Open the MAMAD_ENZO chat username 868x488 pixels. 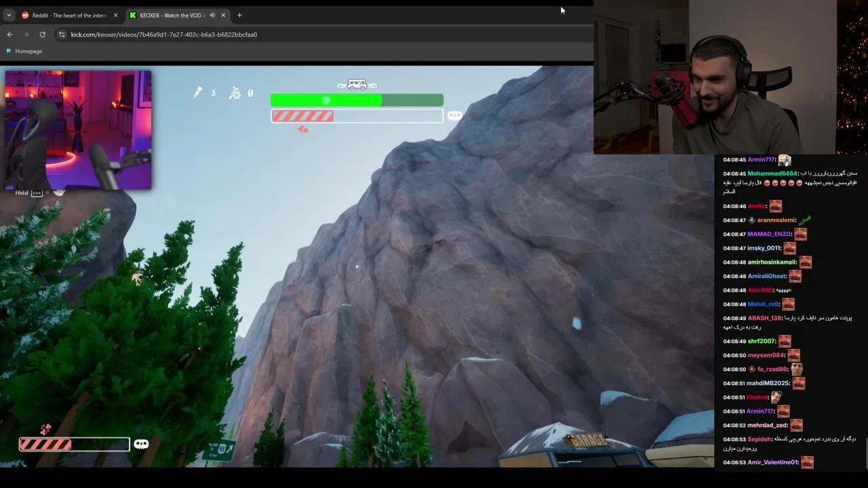pyautogui.click(x=769, y=235)
